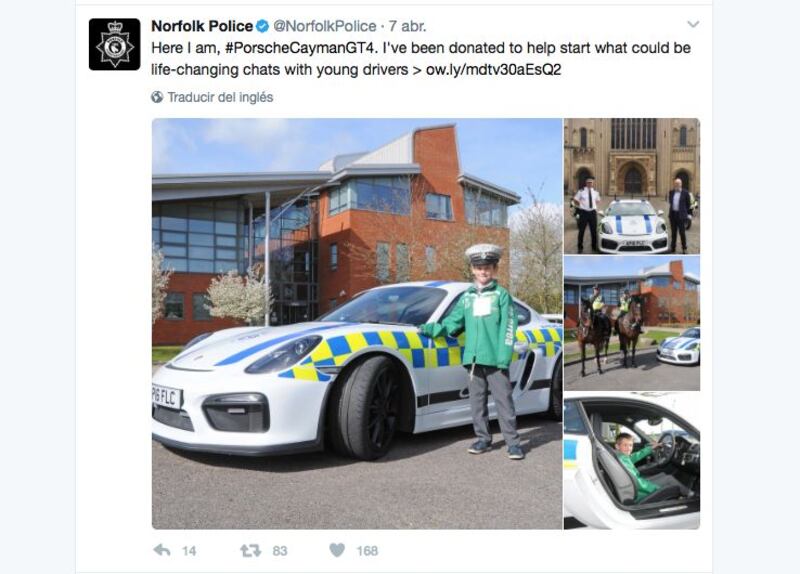Click the 7 abr. timestamp

[407, 26]
